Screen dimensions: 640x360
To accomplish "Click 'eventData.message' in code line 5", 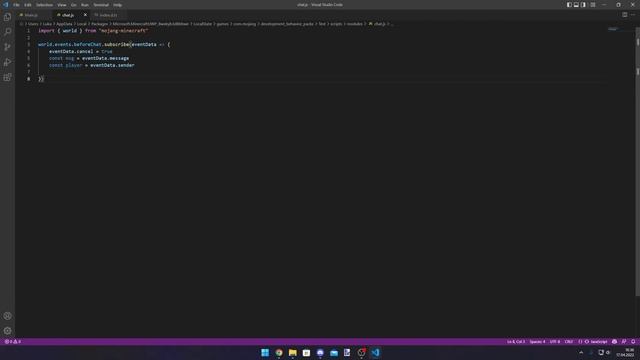I will tap(105, 58).
